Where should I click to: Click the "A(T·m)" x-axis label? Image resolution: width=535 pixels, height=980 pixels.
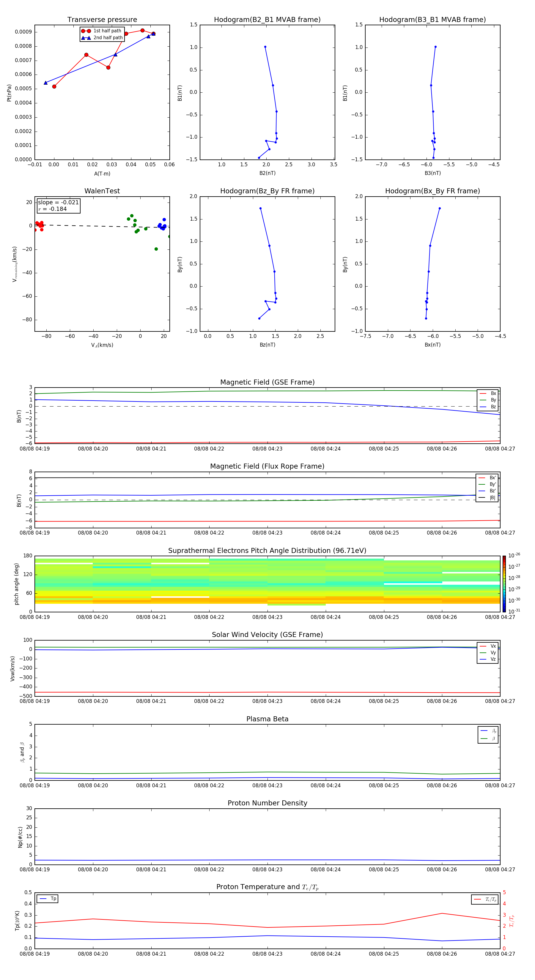click(102, 174)
